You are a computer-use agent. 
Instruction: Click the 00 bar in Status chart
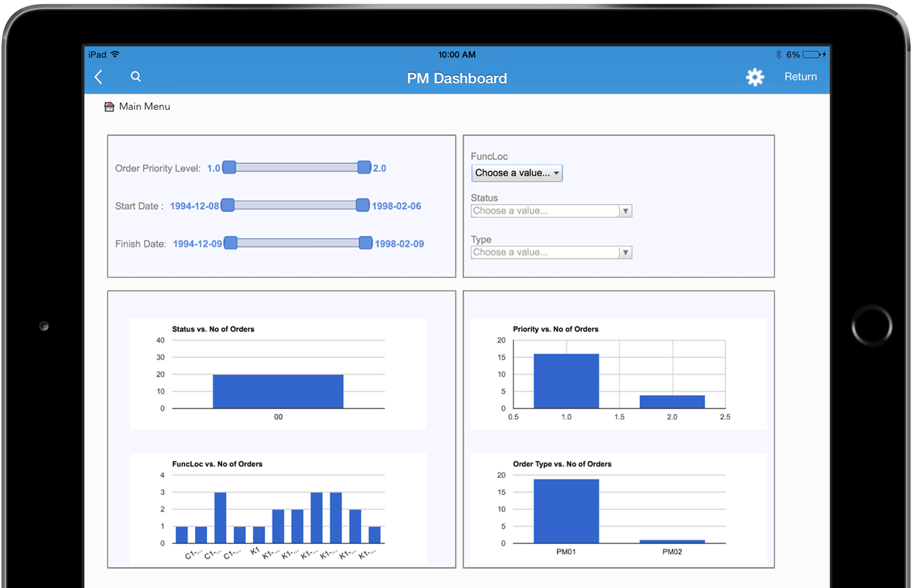coord(278,392)
